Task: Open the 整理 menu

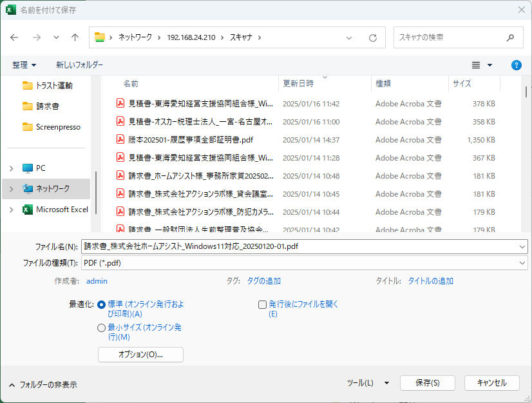Action: [24, 65]
